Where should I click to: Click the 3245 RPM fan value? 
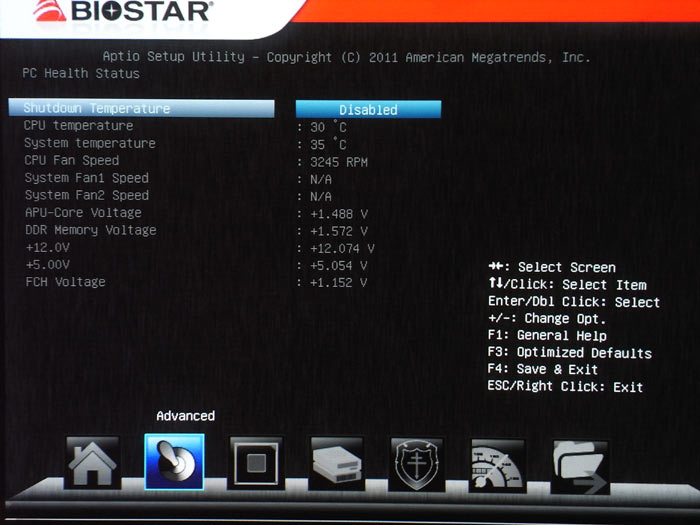(x=339, y=162)
